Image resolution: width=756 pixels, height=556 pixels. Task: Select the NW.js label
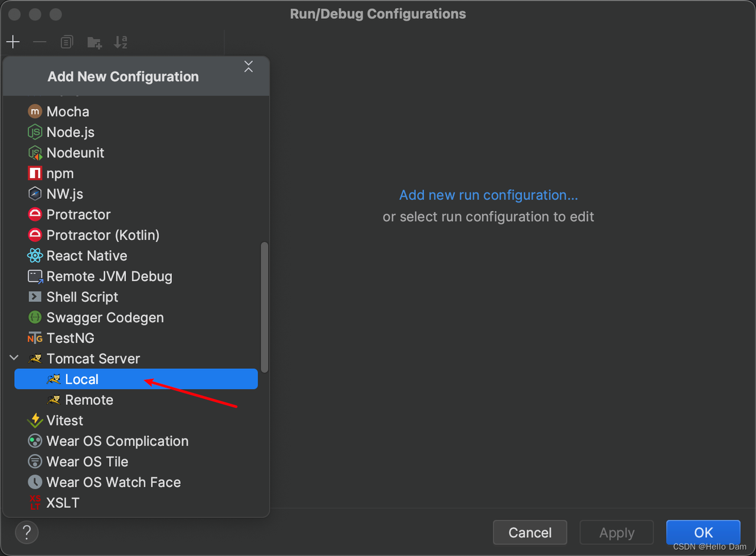point(65,194)
